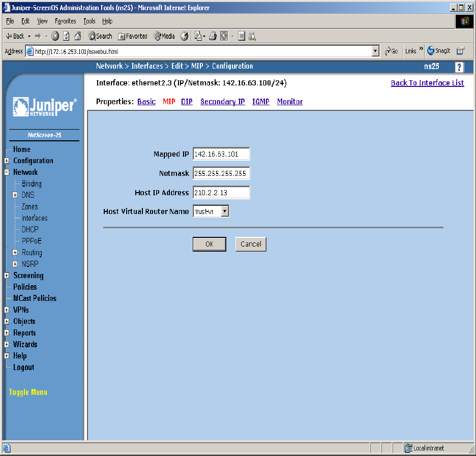Click the History toolbar icon
Viewport: 476px width, 456px height.
click(x=184, y=37)
